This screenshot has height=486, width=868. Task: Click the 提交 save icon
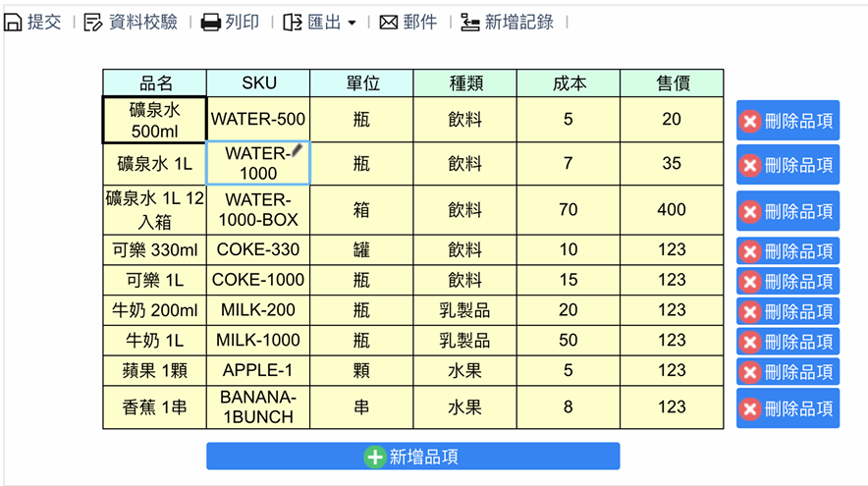tap(14, 23)
